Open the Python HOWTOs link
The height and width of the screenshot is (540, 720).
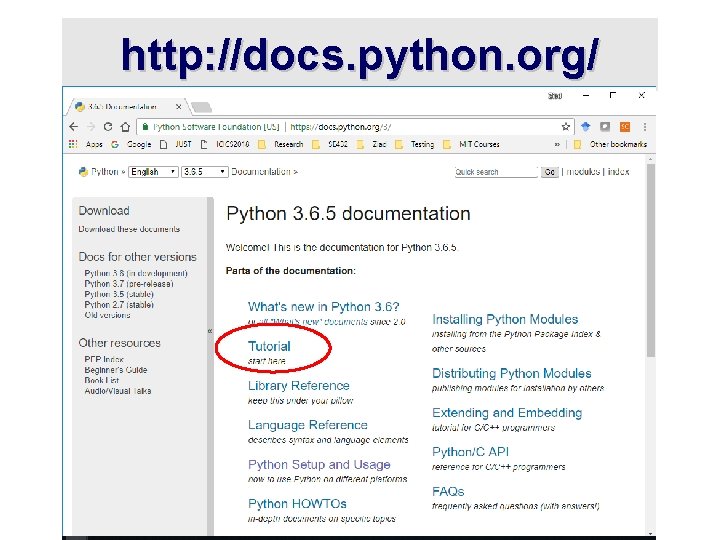point(297,504)
